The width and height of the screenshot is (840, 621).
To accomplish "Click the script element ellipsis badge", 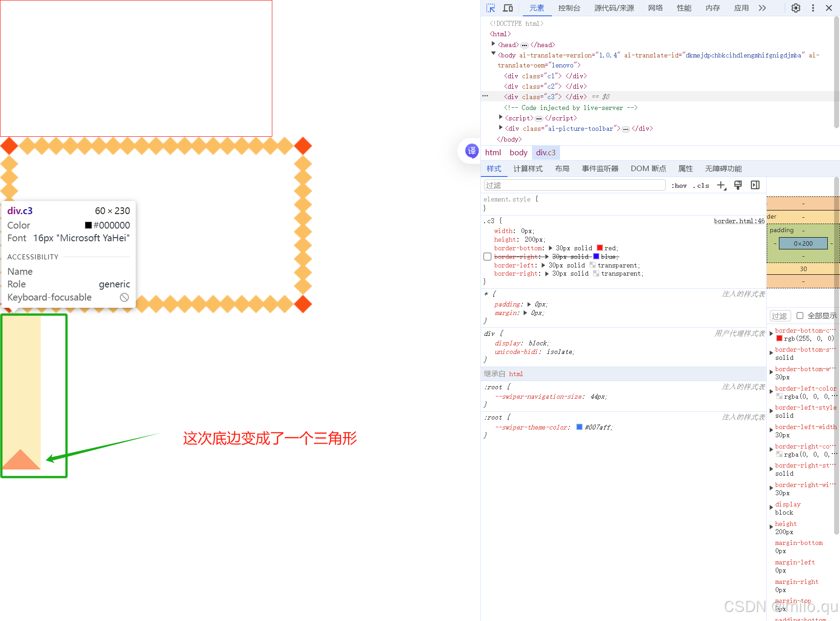I will (x=539, y=119).
